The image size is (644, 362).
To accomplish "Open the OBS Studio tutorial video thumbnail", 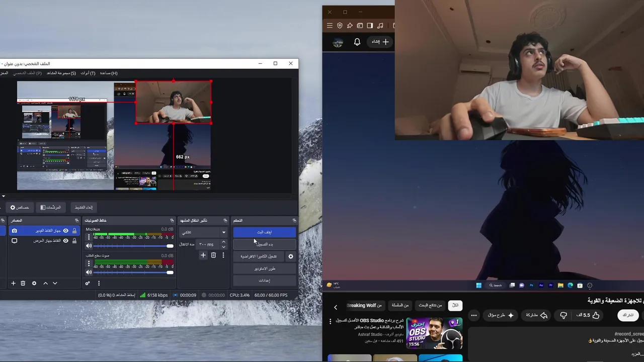I will (x=434, y=333).
